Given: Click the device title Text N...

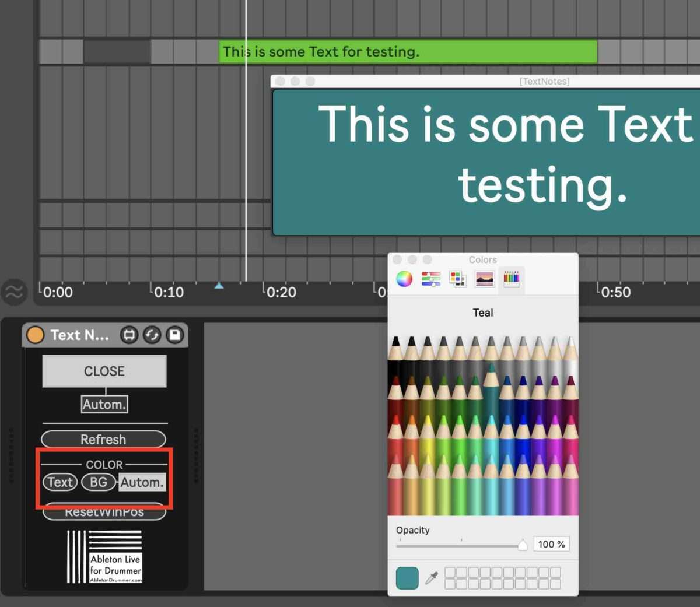Looking at the screenshot, I should coord(79,335).
